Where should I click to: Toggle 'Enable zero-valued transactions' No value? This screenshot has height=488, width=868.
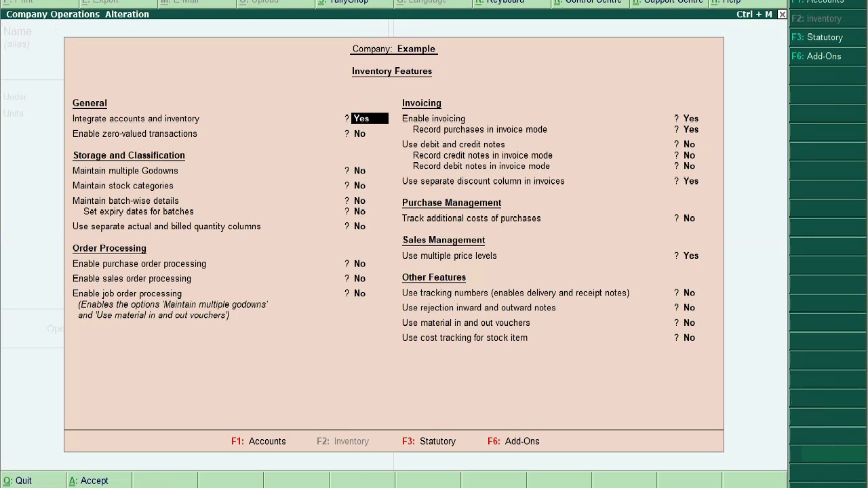point(359,134)
